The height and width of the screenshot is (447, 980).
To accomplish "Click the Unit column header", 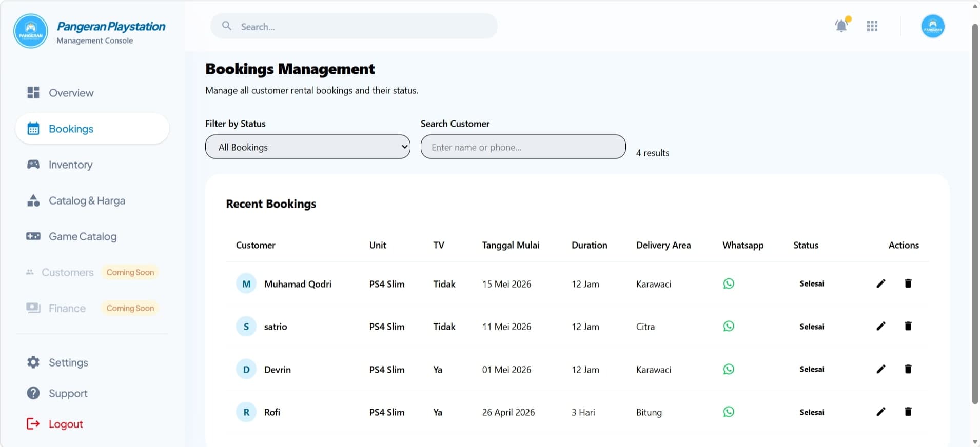I will (378, 245).
